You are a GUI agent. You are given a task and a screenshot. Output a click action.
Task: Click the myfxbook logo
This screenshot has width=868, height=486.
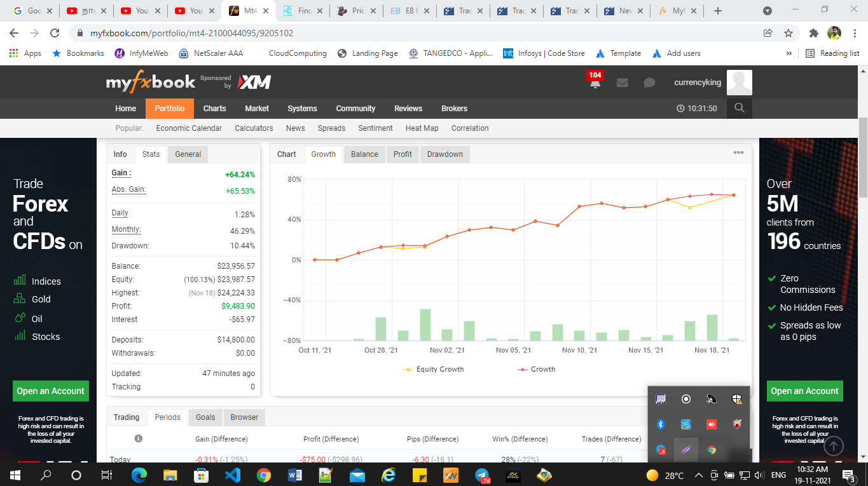(151, 81)
